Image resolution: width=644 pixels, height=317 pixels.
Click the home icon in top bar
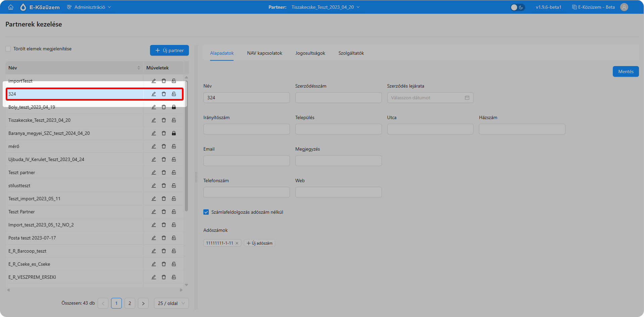point(11,7)
